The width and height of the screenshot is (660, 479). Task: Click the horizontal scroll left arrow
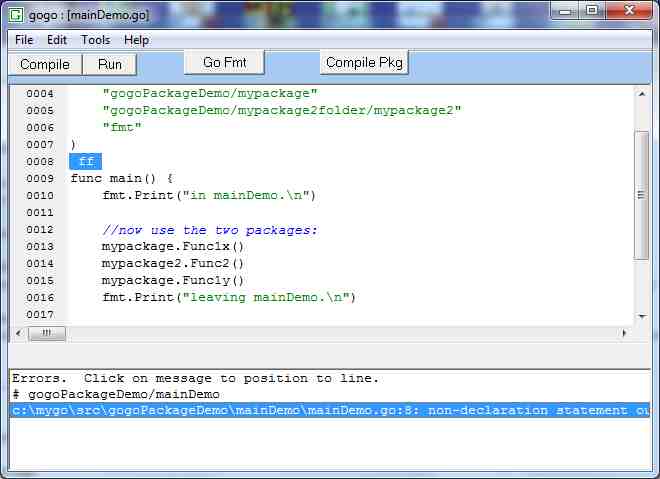(x=18, y=333)
